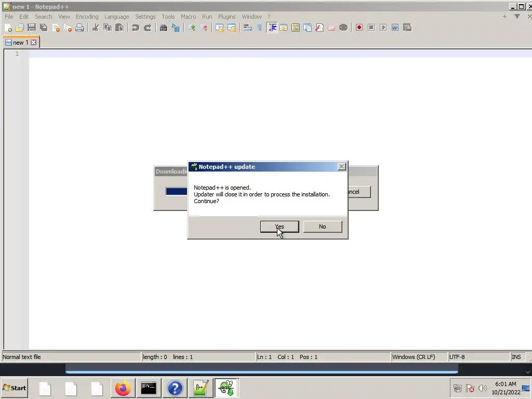Viewport: 532px width, 399px height.
Task: Click the Replace toolbar icon
Action: 176,28
